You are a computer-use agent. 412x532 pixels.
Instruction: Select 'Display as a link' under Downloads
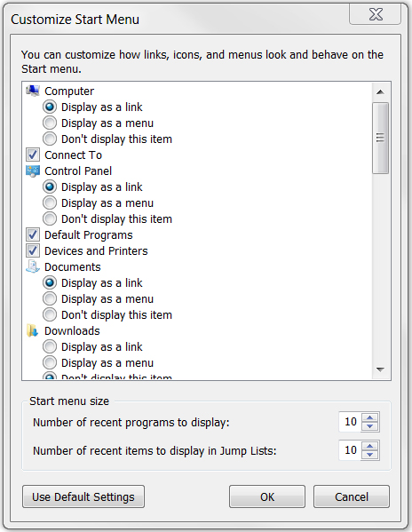pos(50,346)
